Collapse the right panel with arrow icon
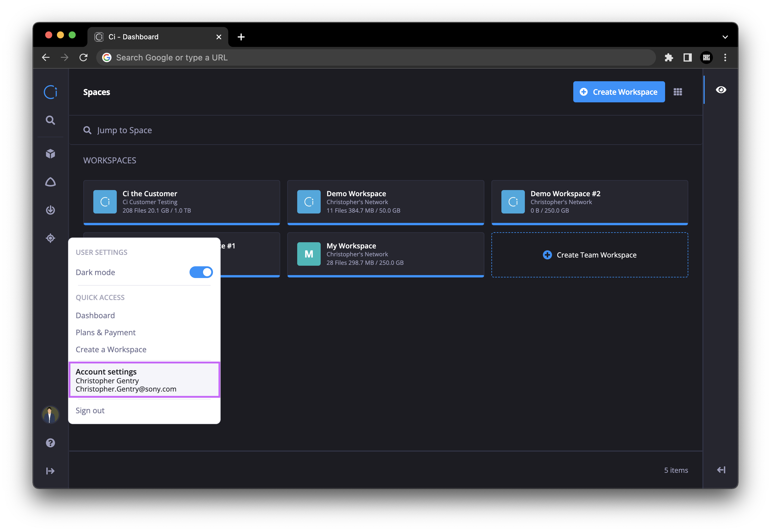The image size is (771, 532). coord(721,470)
